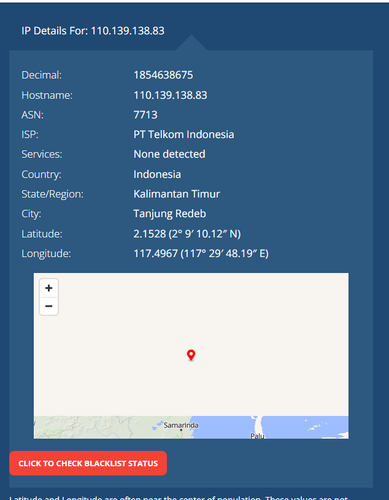Zoom in the map with plus button
The image size is (389, 500).
click(49, 288)
